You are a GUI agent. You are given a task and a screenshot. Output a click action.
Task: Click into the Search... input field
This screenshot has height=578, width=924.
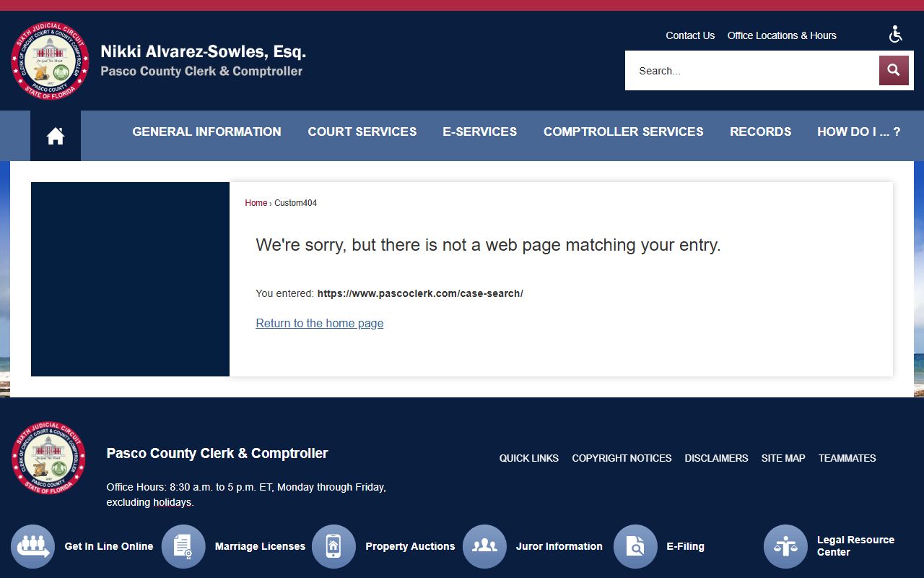[x=752, y=70]
